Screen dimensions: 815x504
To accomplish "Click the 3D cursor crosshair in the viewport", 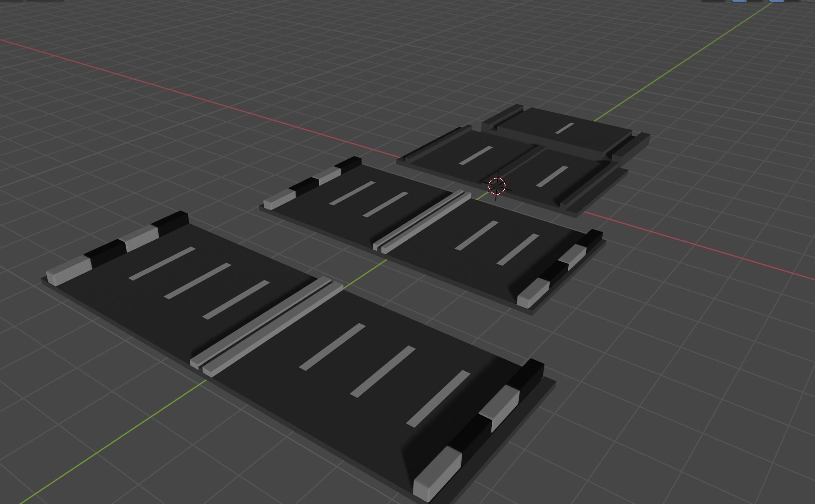I will tap(498, 187).
